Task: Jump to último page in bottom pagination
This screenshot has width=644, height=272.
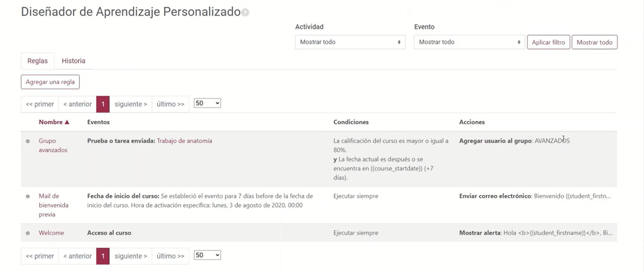Action: [x=170, y=256]
